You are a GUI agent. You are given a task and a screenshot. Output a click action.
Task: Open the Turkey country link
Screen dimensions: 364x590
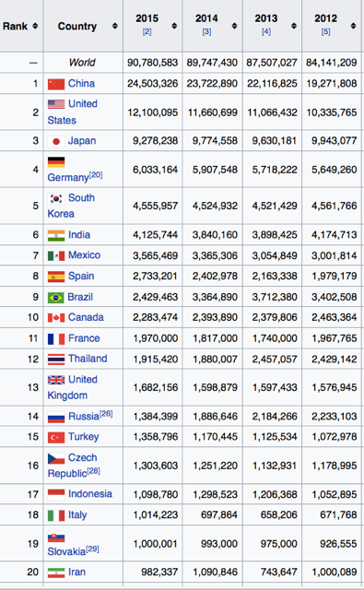click(x=84, y=437)
